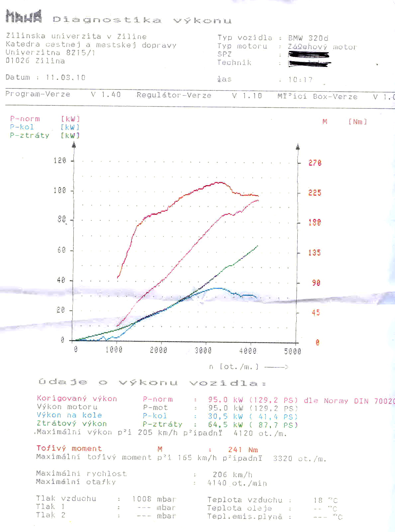Click the "Zilinska univerzita v Ziline" line

[x=76, y=36]
